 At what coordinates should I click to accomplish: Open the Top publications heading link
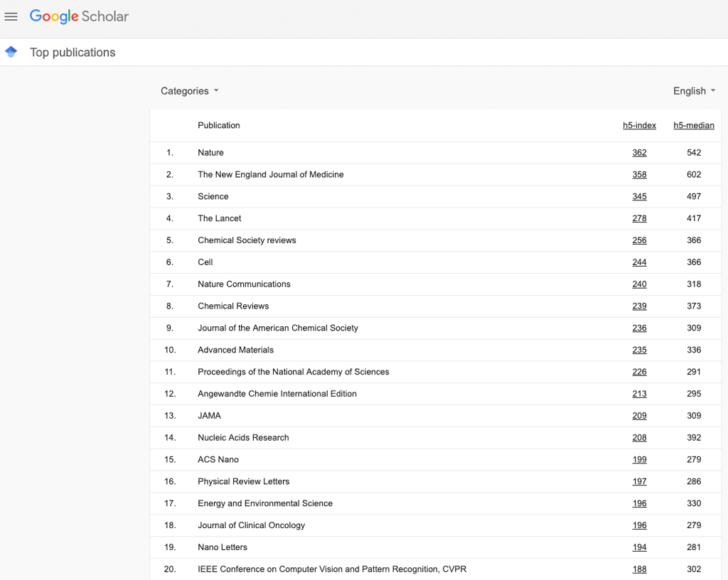[73, 53]
